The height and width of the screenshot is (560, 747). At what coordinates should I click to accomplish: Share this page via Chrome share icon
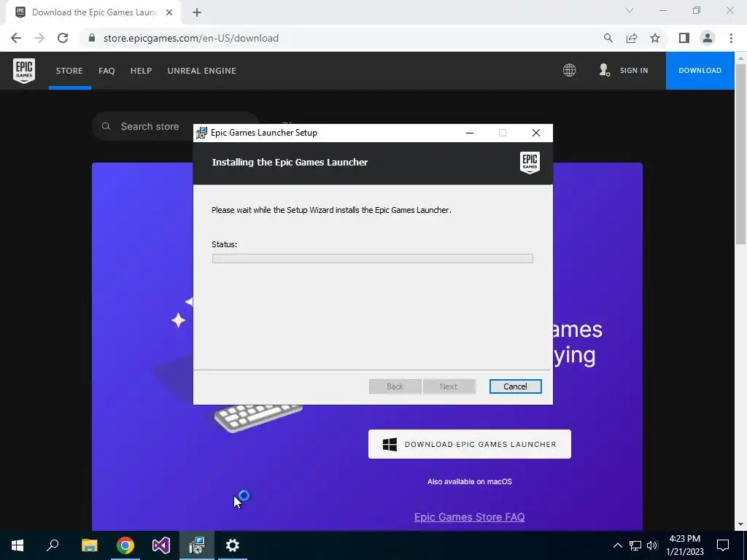tap(632, 38)
